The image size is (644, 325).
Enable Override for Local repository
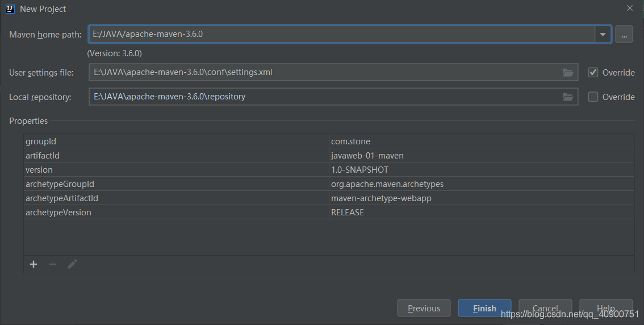[x=593, y=97]
